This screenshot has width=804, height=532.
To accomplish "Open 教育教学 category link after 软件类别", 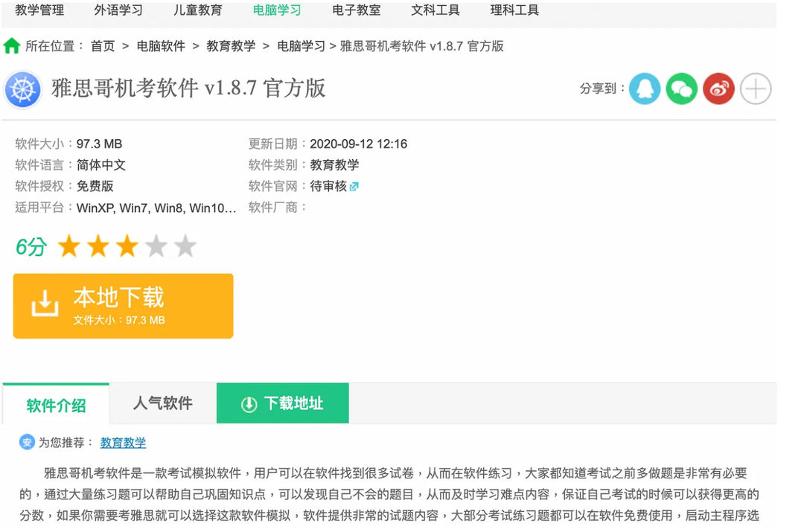I will coord(334,165).
